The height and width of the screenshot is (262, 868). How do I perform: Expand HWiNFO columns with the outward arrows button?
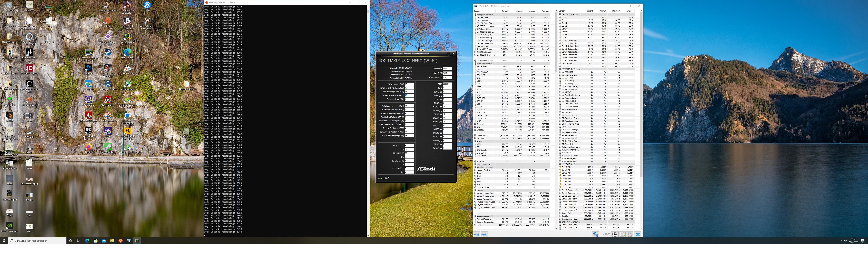(x=477, y=234)
